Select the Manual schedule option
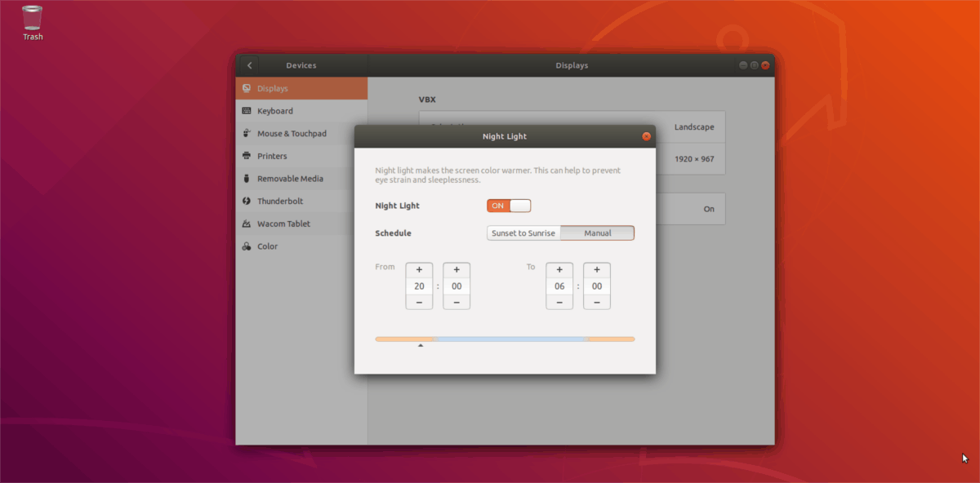Viewport: 980px width, 483px height. (597, 233)
